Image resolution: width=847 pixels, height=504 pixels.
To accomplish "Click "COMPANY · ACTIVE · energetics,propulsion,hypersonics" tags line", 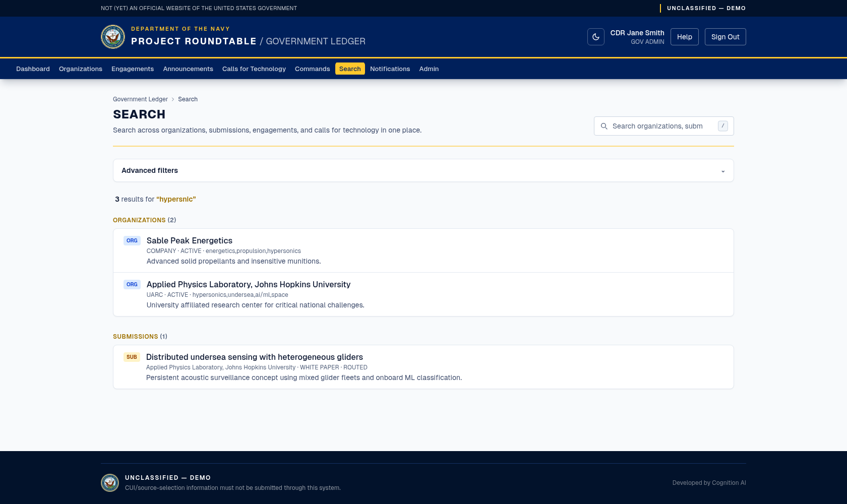I will click(x=224, y=251).
